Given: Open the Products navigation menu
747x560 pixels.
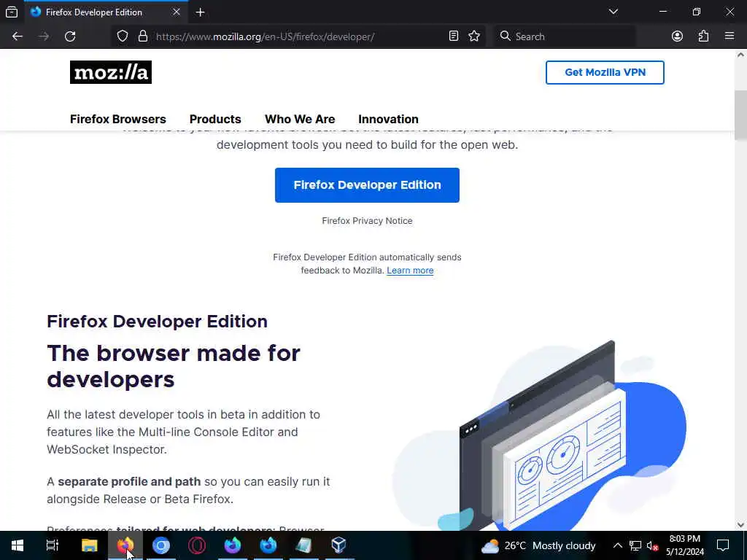Looking at the screenshot, I should [215, 119].
